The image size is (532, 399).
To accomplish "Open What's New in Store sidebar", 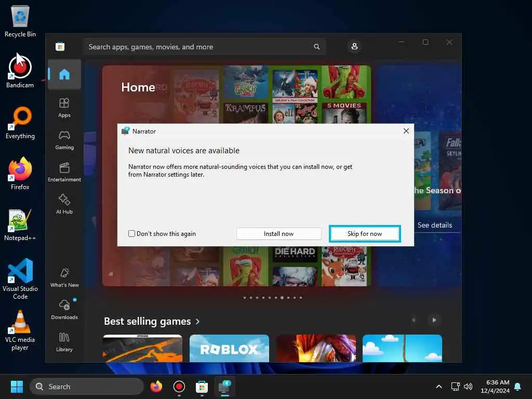I will coord(64,277).
